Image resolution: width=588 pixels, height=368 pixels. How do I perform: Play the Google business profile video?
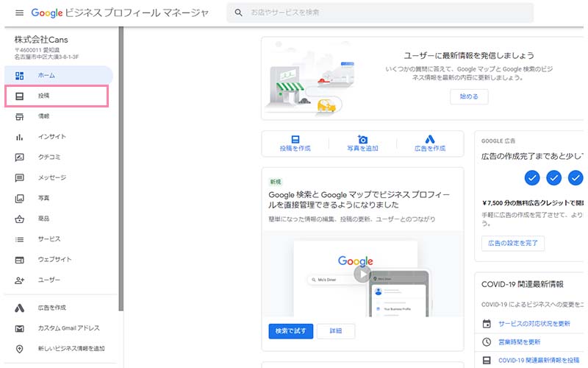pyautogui.click(x=362, y=274)
